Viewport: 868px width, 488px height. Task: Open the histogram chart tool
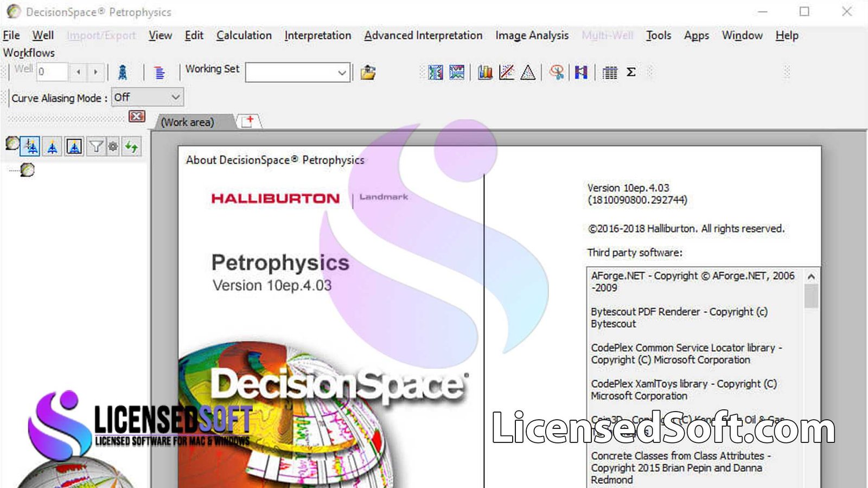[484, 71]
